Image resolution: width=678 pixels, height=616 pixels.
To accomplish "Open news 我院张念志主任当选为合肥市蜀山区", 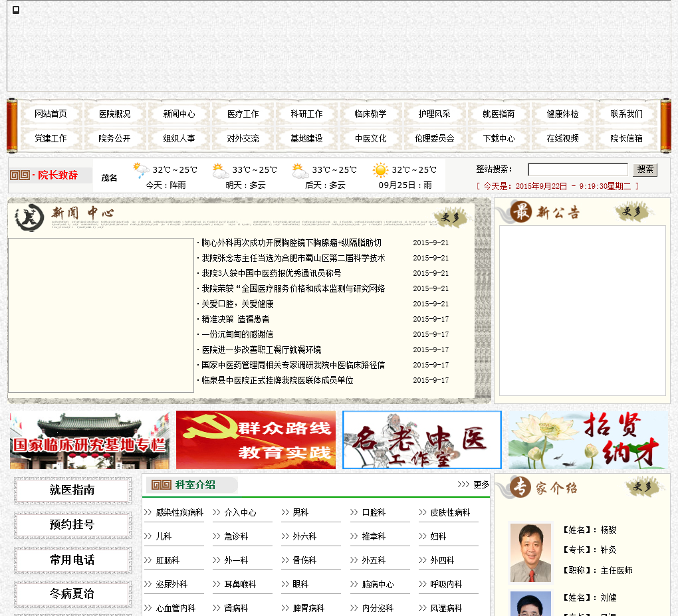I will click(293, 258).
